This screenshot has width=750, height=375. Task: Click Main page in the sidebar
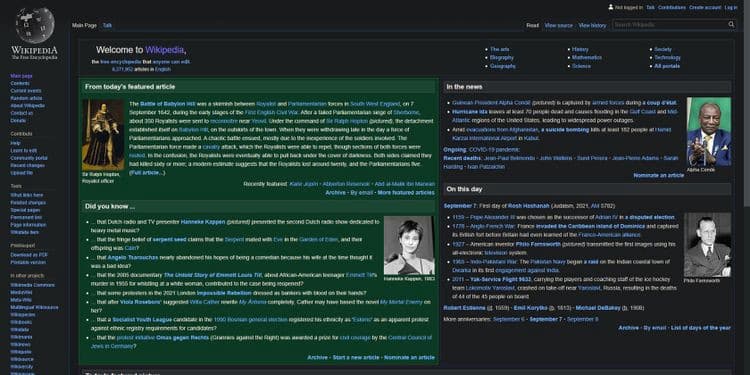pos(22,76)
